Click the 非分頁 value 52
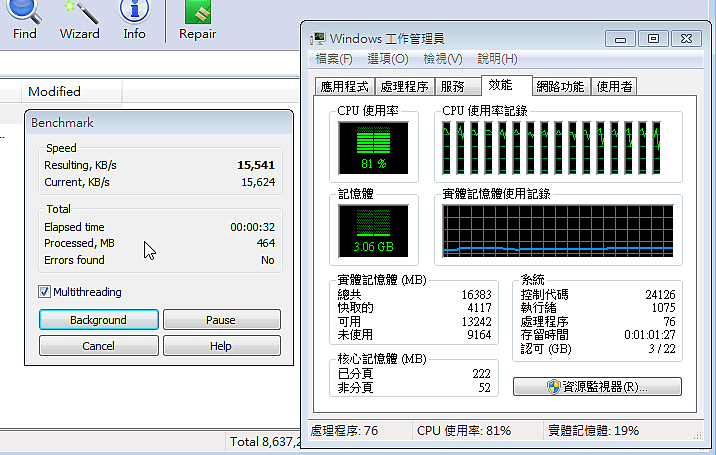The width and height of the screenshot is (716, 455). click(x=484, y=387)
